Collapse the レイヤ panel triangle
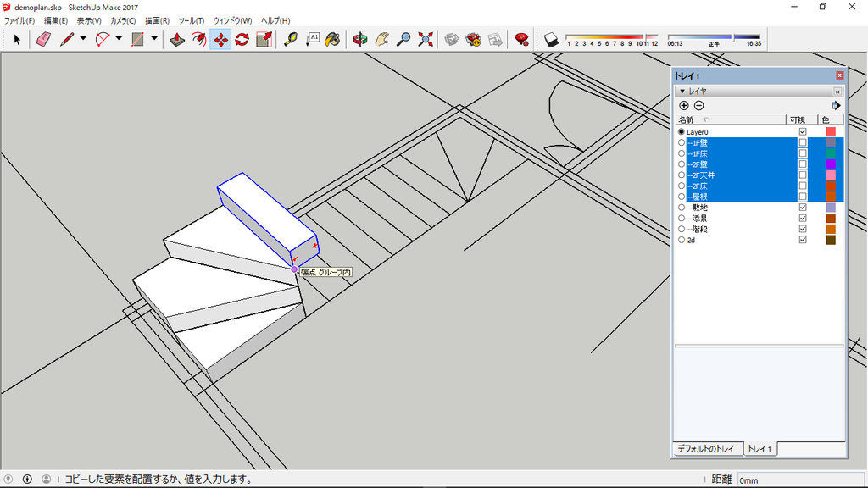Image resolution: width=868 pixels, height=488 pixels. coord(682,91)
